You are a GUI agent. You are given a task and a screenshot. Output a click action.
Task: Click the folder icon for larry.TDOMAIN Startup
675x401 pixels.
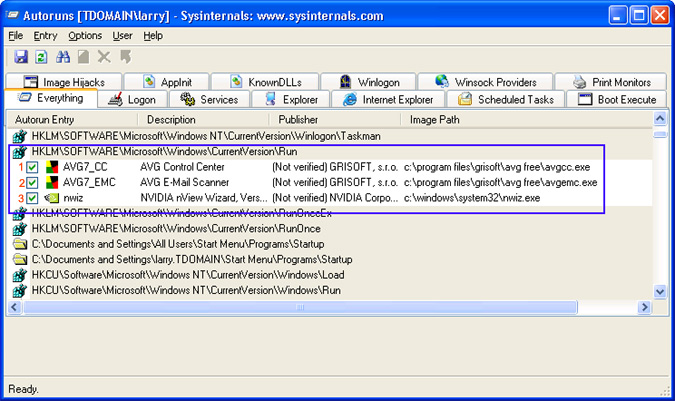20,259
